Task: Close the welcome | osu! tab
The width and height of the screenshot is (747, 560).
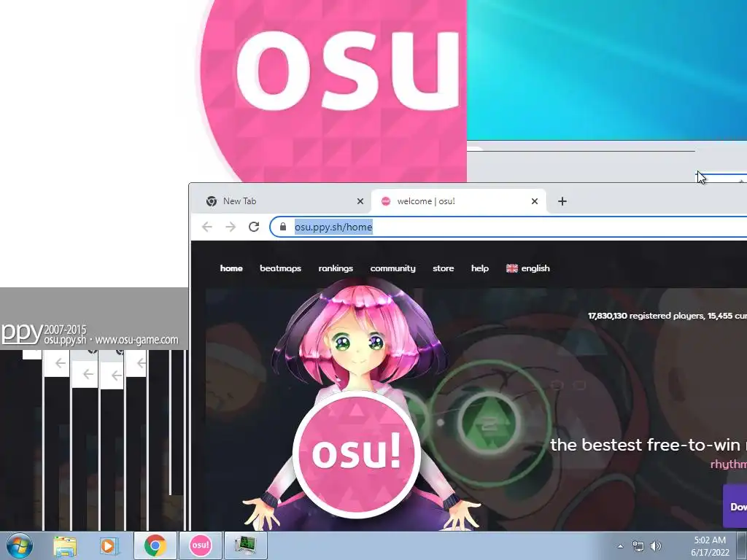Action: click(x=535, y=201)
